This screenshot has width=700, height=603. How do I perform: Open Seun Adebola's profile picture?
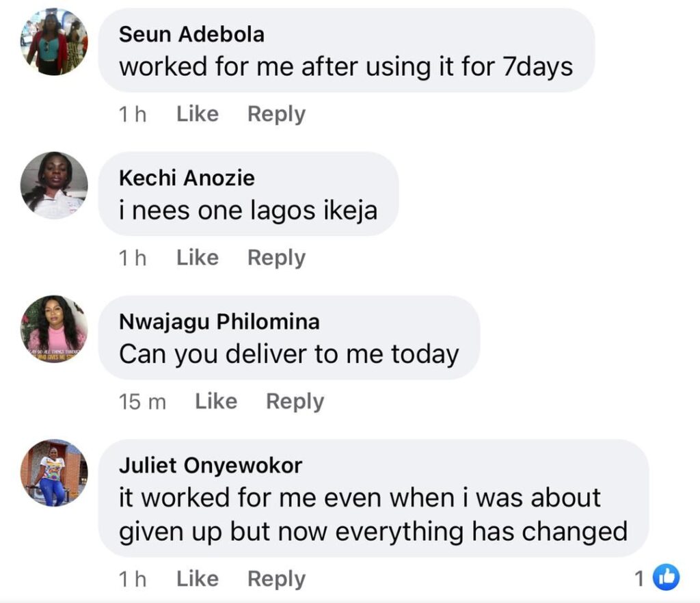tap(54, 42)
